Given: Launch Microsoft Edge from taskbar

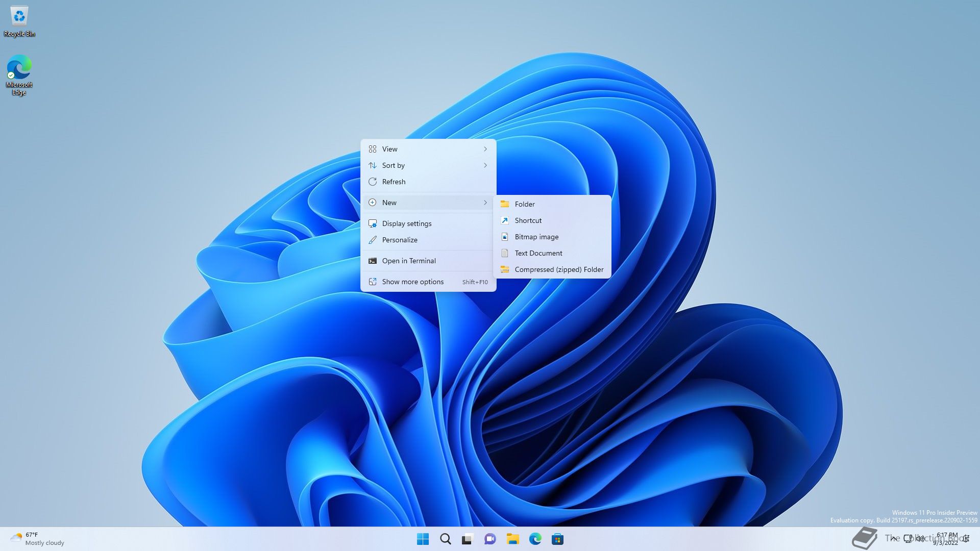Looking at the screenshot, I should coord(535,539).
